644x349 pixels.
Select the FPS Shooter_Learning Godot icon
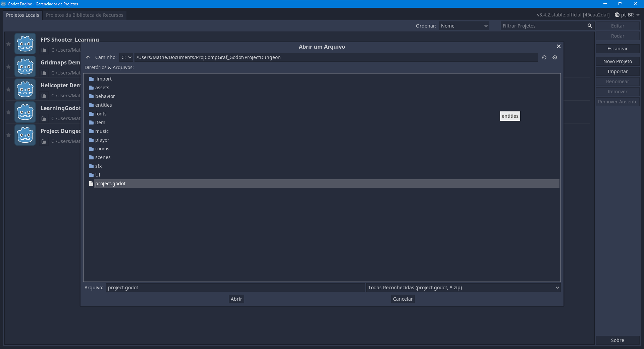(x=25, y=44)
